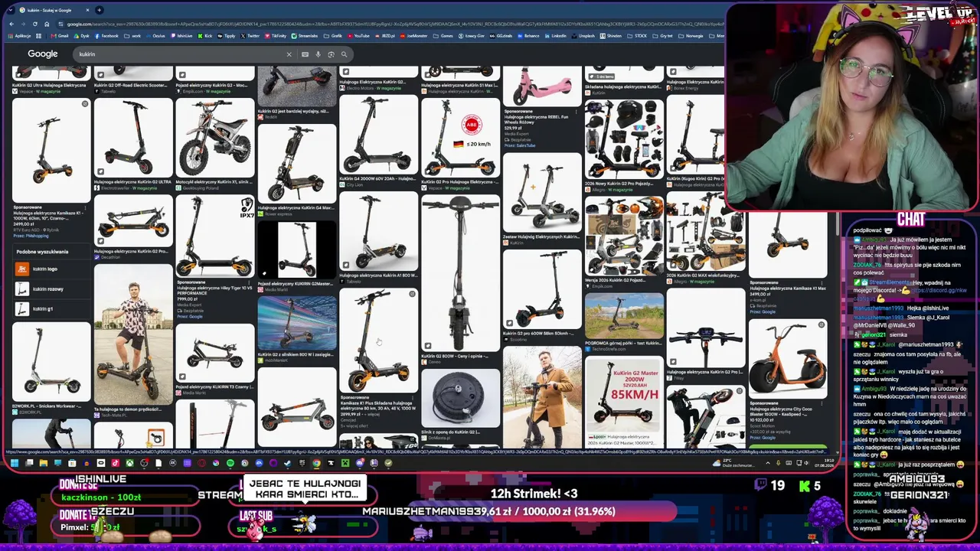The image size is (980, 551).
Task: Close the kukirin Google search tab
Action: coord(87,10)
